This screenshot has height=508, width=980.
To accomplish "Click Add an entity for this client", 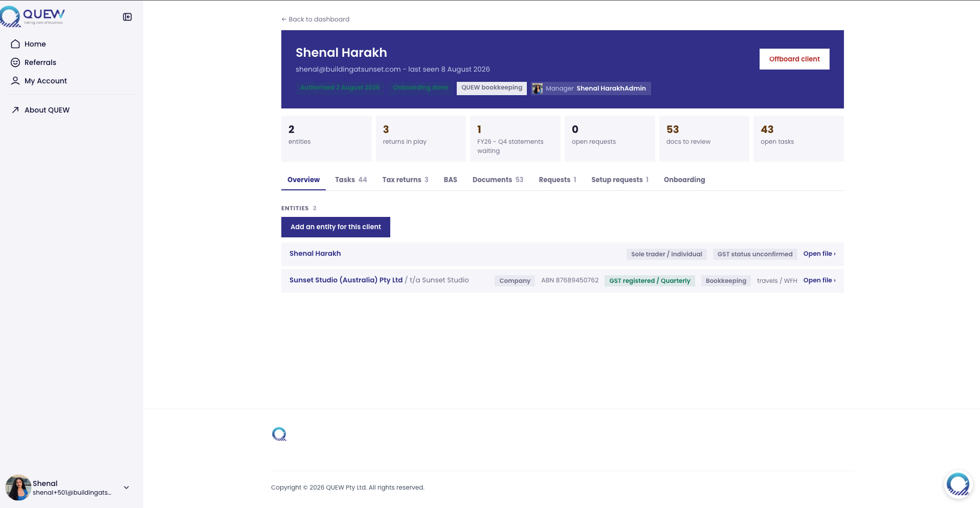I will (x=336, y=227).
